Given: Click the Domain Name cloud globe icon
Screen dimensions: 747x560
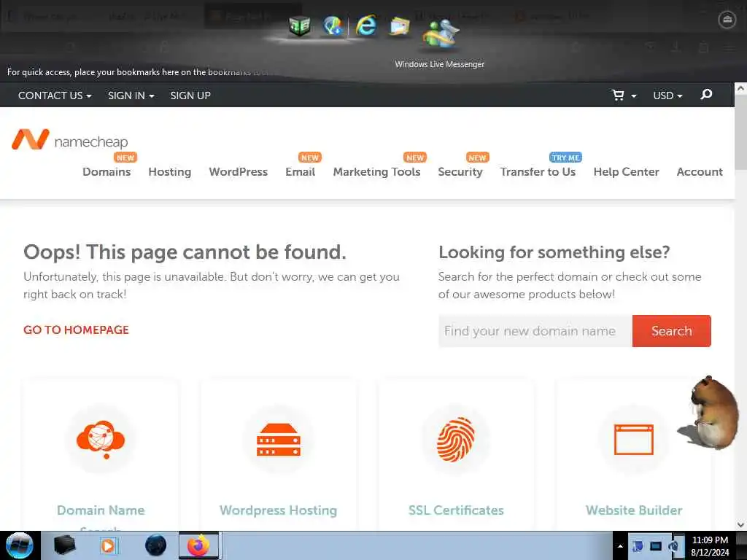Looking at the screenshot, I should click(x=101, y=440).
